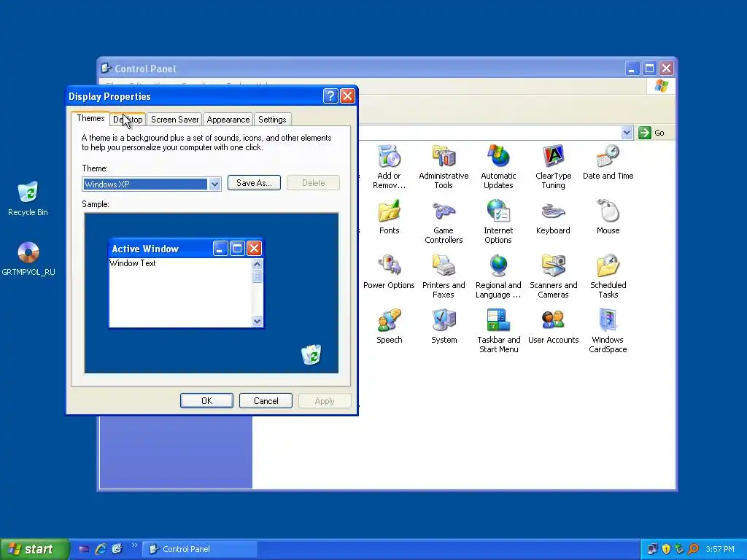Close the Display Properties dialog
Image resolution: width=747 pixels, height=560 pixels.
pyautogui.click(x=348, y=96)
